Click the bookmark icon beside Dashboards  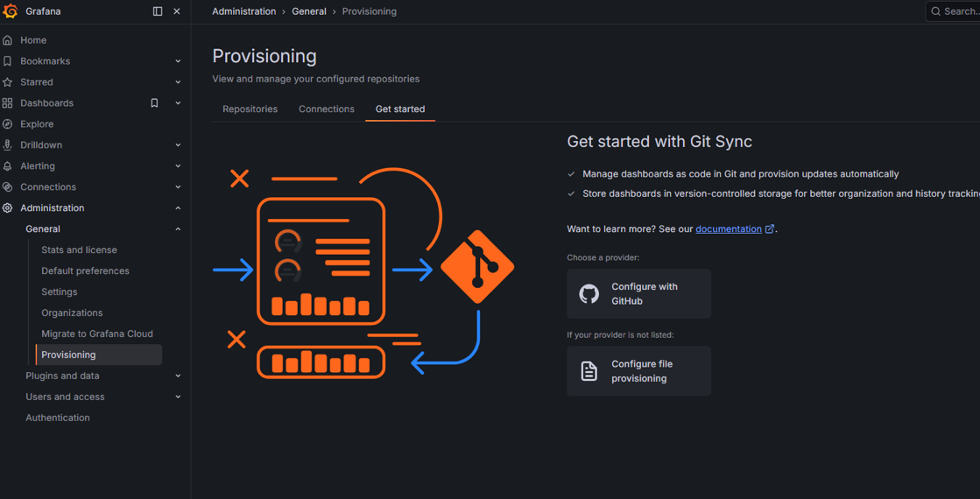point(154,103)
